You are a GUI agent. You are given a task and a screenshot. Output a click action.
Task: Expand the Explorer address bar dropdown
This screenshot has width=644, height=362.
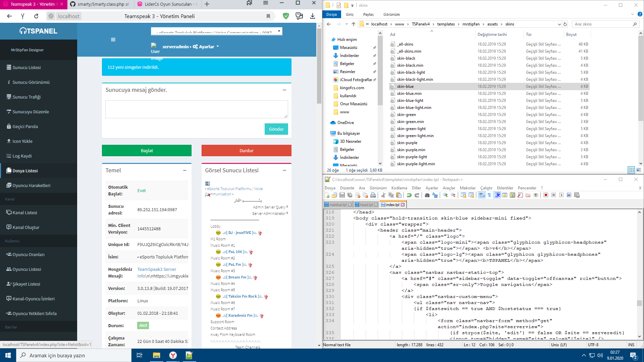coord(559,24)
